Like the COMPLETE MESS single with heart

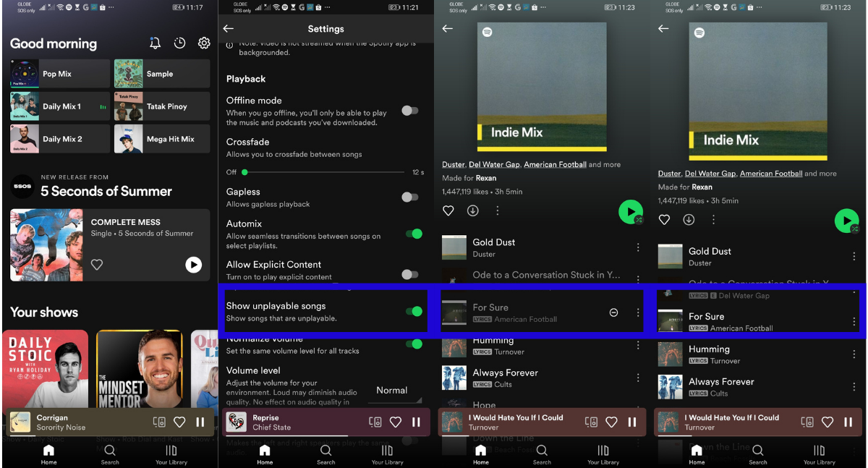97,265
